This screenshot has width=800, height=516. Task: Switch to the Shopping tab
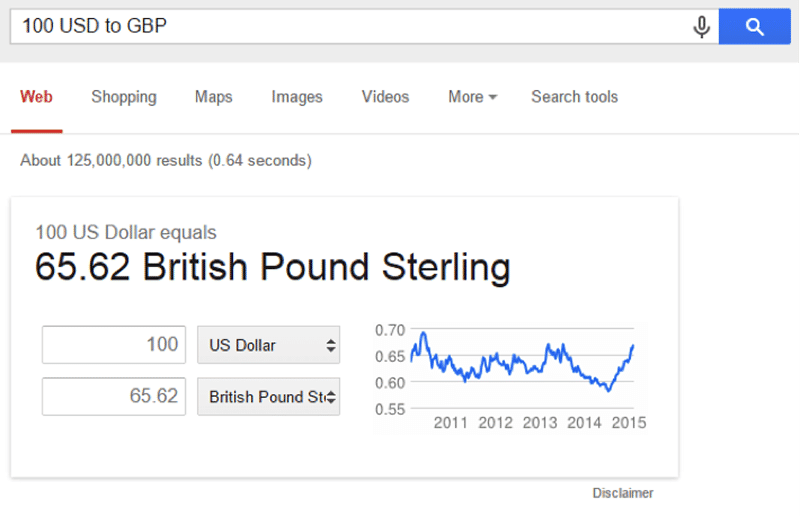point(124,97)
